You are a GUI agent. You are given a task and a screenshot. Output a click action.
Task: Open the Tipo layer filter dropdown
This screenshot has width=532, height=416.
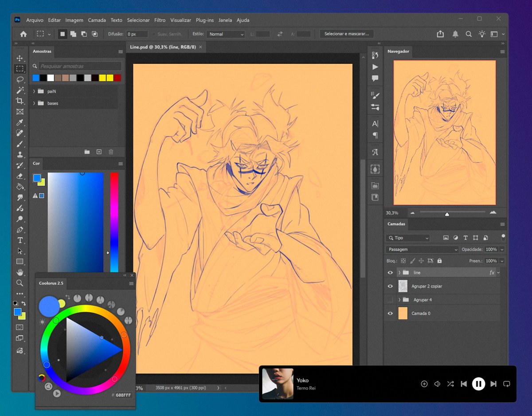point(408,238)
